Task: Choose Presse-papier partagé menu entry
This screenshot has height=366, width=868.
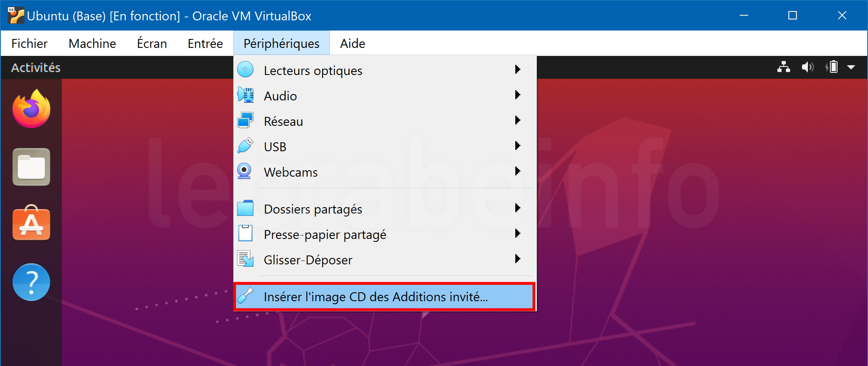Action: pos(385,234)
